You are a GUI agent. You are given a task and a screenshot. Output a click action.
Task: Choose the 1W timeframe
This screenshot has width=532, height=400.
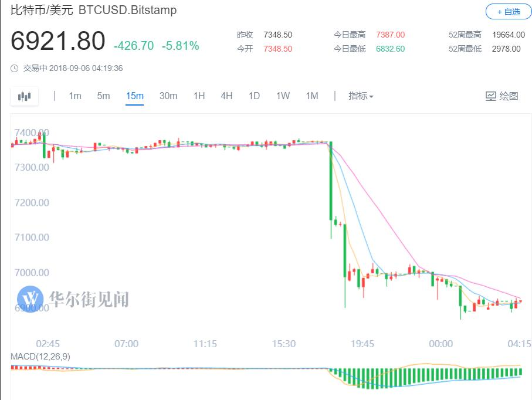(283, 96)
